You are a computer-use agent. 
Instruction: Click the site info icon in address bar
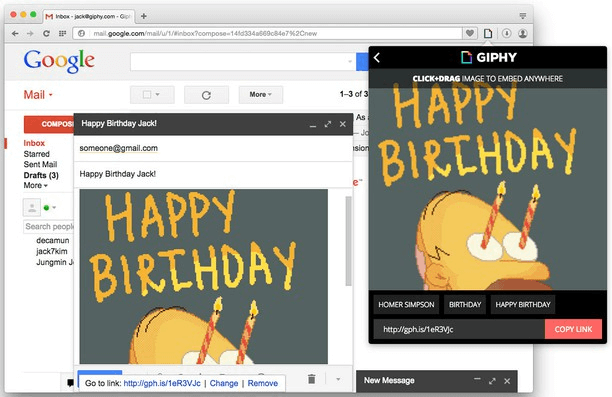tap(81, 34)
